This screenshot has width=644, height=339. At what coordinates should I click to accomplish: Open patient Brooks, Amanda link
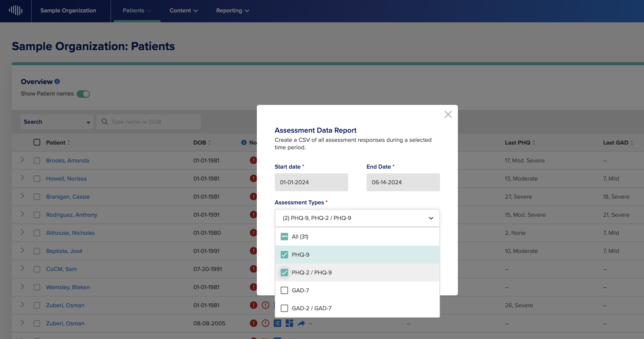(68, 160)
